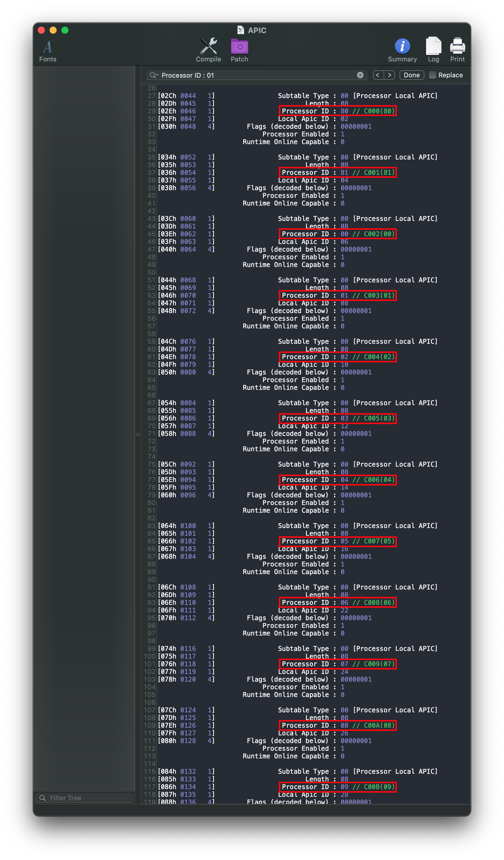Click Processor ID line for C000(80)
This screenshot has height=860, width=504.
point(338,111)
